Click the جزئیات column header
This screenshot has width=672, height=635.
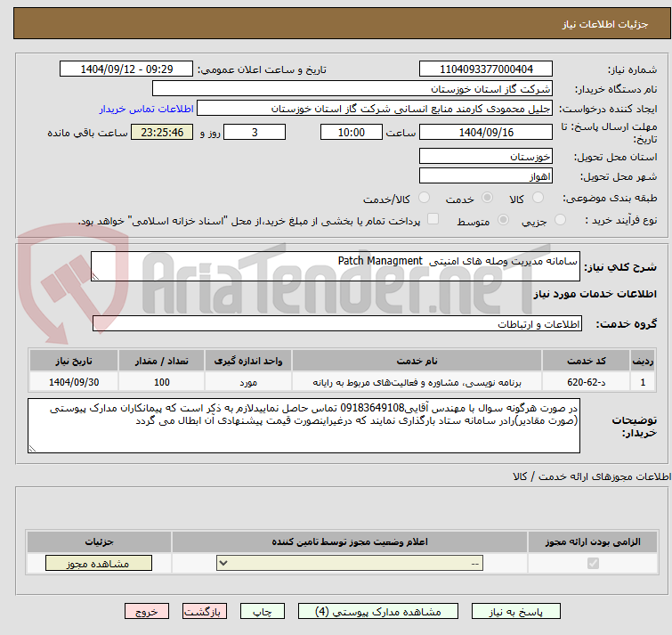[99, 542]
